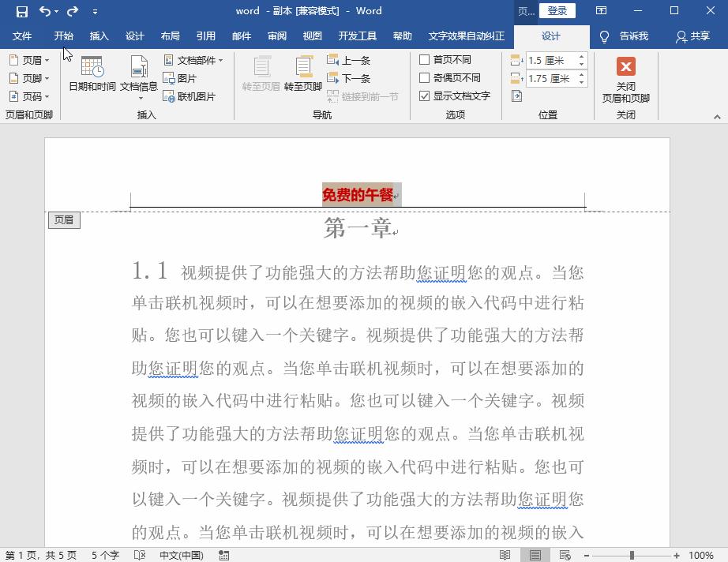The image size is (728, 562).
Task: Disable 显示文档文字 option
Action: pyautogui.click(x=425, y=96)
